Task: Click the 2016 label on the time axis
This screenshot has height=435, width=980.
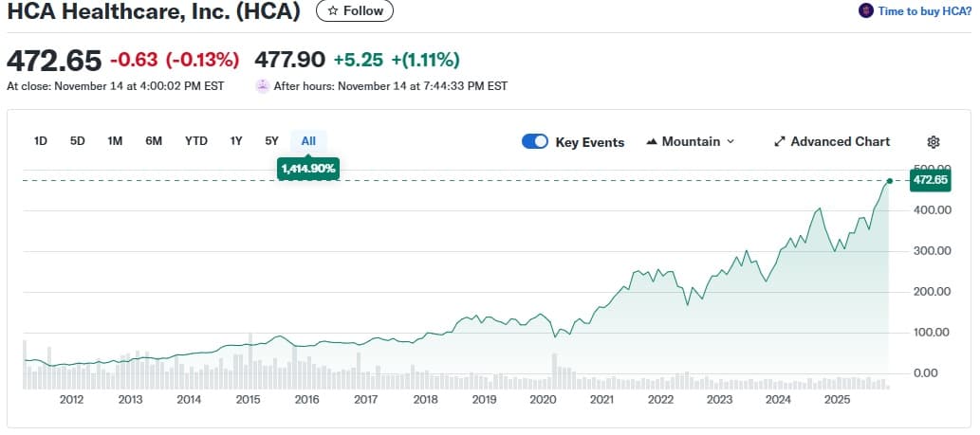Action: (x=306, y=399)
